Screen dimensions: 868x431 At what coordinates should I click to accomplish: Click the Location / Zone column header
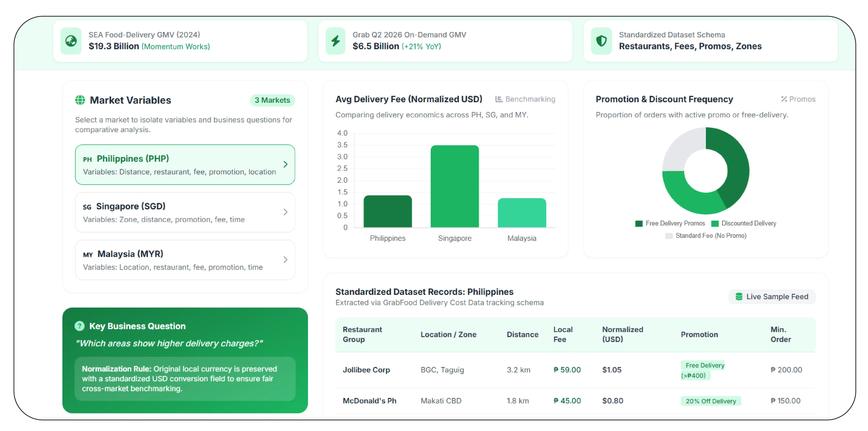click(x=448, y=334)
